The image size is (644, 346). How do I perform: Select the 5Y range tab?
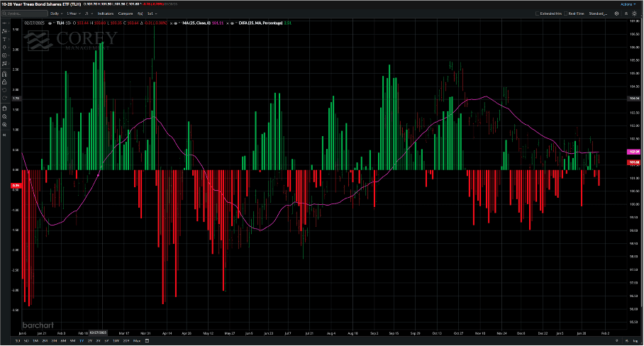coord(106,340)
